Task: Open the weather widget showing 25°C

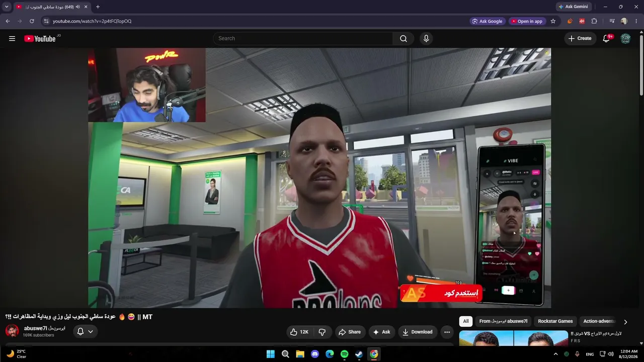Action: pos(16,354)
